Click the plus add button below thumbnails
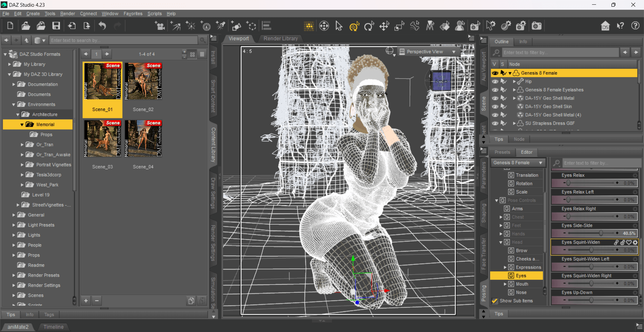Image resolution: width=644 pixels, height=332 pixels. [x=86, y=301]
